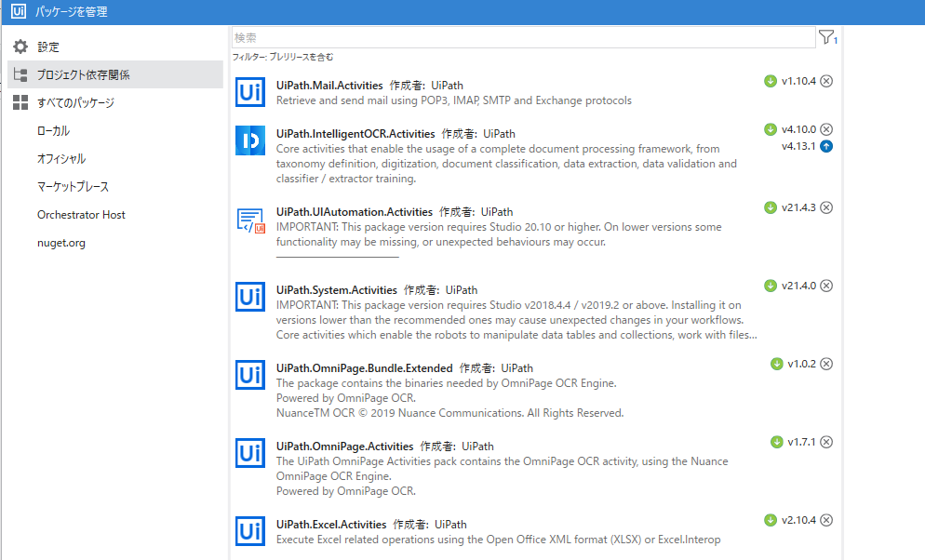
Task: Select the UiPath.UIAutomation.Activities package title
Action: pos(354,211)
